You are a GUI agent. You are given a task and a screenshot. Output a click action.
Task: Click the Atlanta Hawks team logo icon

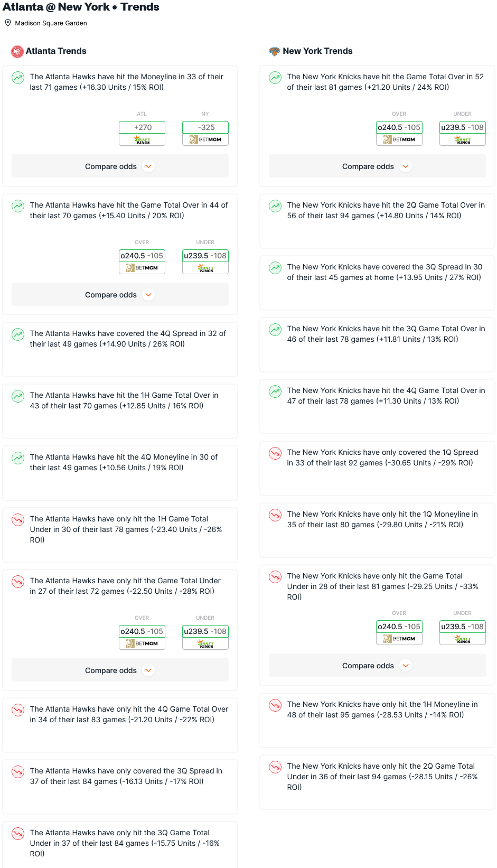click(17, 51)
